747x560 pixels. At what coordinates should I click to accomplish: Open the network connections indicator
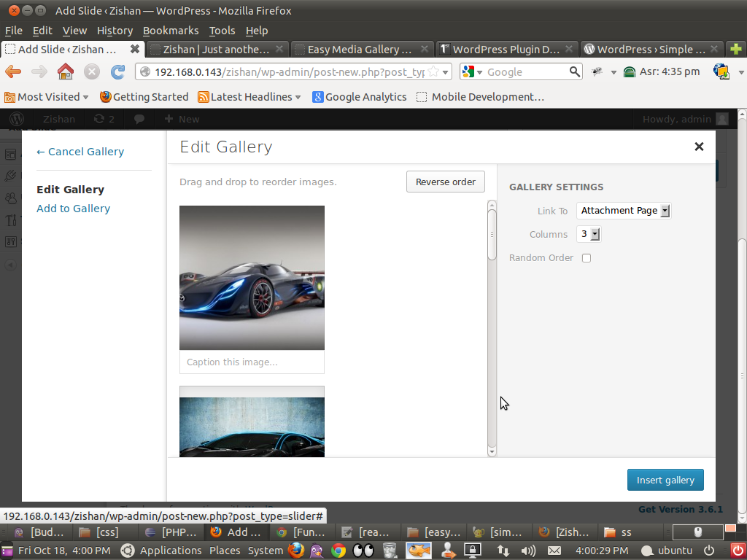(503, 551)
